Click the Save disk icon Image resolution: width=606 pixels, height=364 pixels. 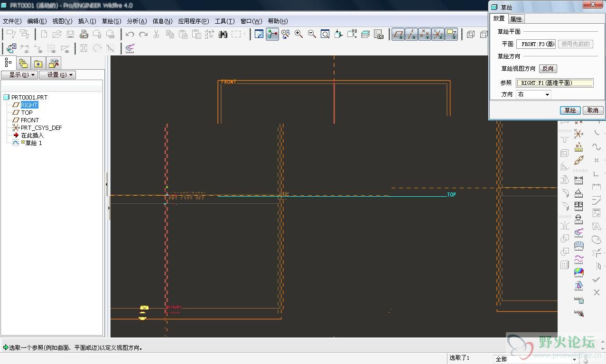pyautogui.click(x=70, y=34)
